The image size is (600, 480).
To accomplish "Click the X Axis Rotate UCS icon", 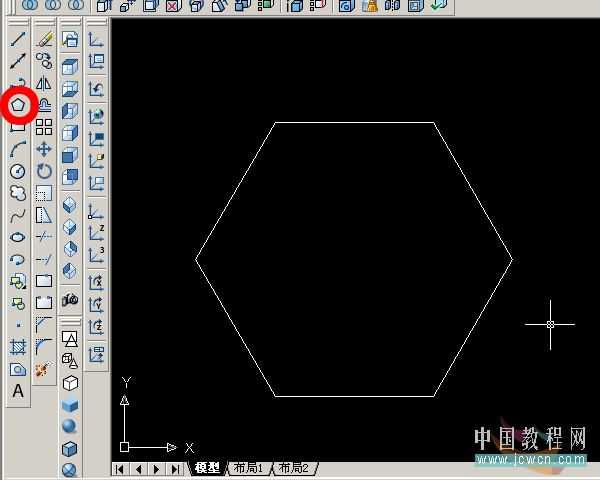I will (96, 282).
